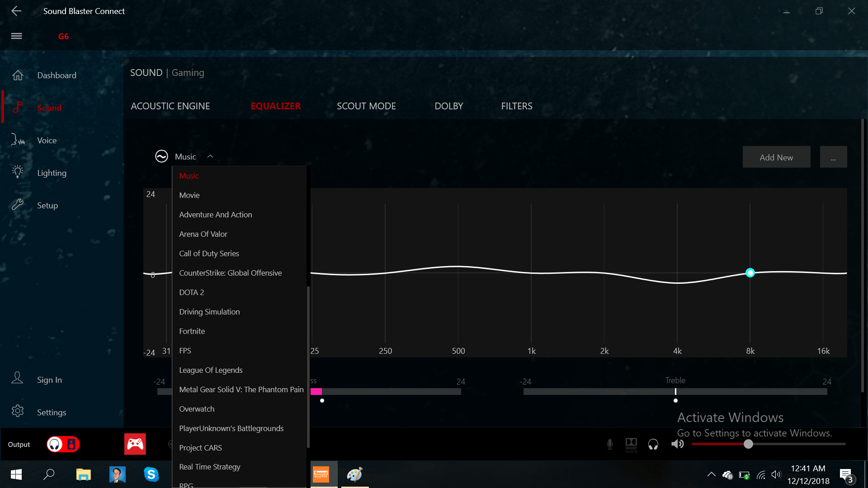
Task: Click the Voice sidebar icon
Action: (18, 140)
